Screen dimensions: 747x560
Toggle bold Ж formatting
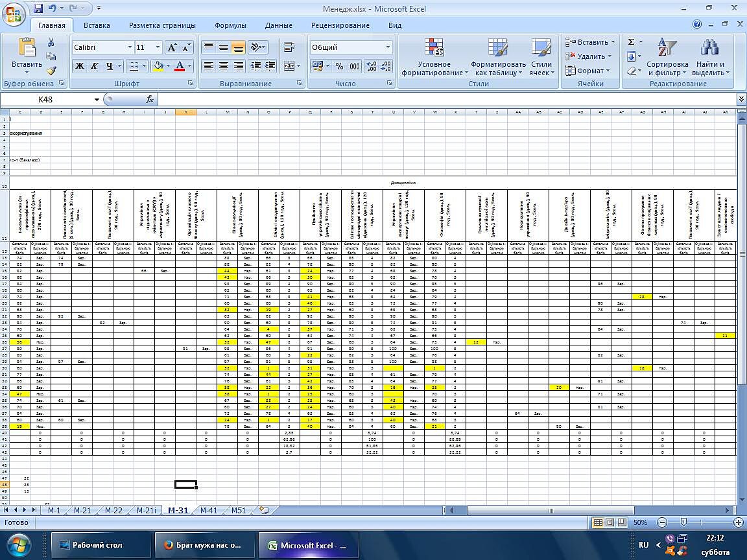click(80, 66)
